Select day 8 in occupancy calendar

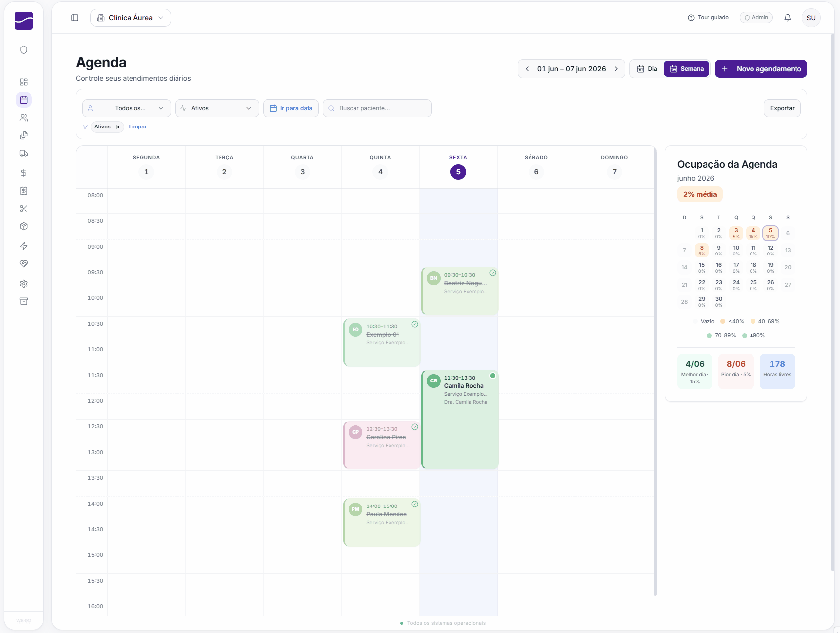pos(702,251)
